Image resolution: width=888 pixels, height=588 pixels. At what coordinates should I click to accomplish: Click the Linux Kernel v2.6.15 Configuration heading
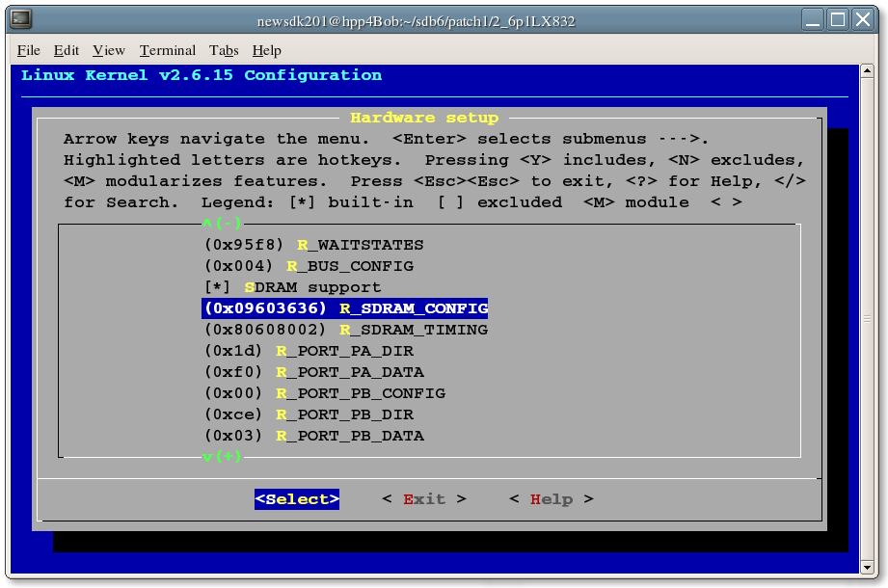click(x=202, y=75)
